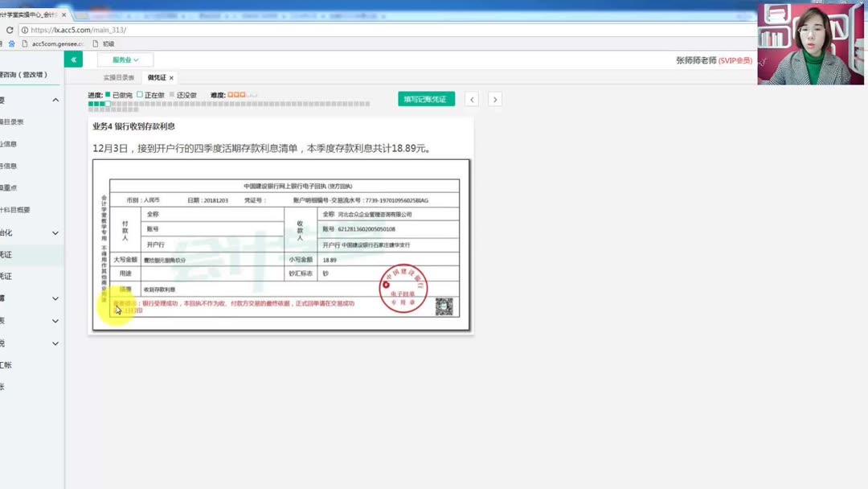This screenshot has width=868, height=489.
Task: Select the 做凭证 tab
Action: (157, 78)
